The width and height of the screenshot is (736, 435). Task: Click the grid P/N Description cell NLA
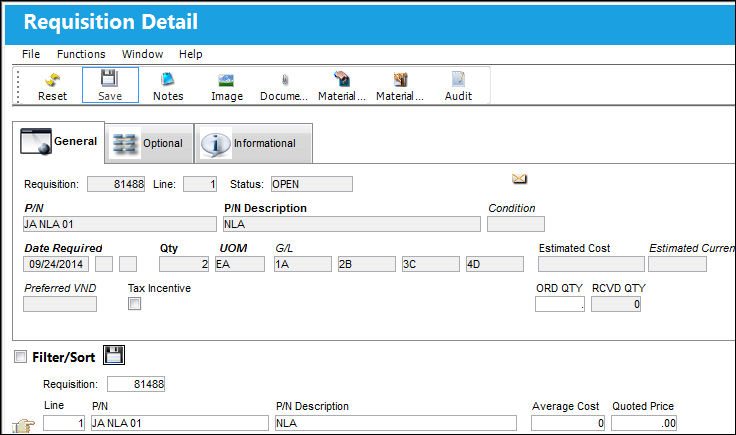point(396,423)
